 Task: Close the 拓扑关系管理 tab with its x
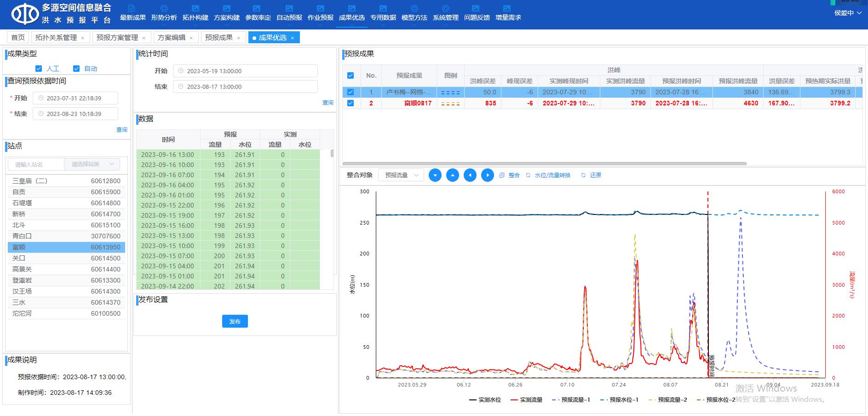(x=83, y=38)
